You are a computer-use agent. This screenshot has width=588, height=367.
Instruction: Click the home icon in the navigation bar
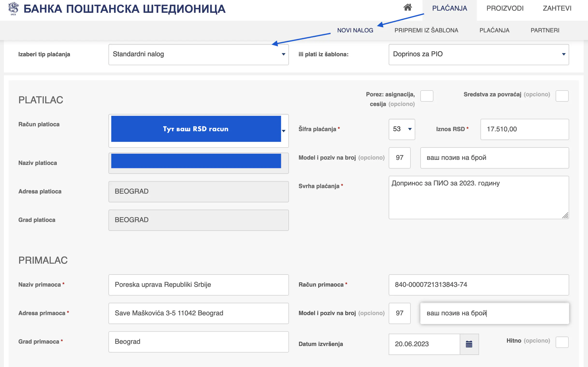(408, 7)
